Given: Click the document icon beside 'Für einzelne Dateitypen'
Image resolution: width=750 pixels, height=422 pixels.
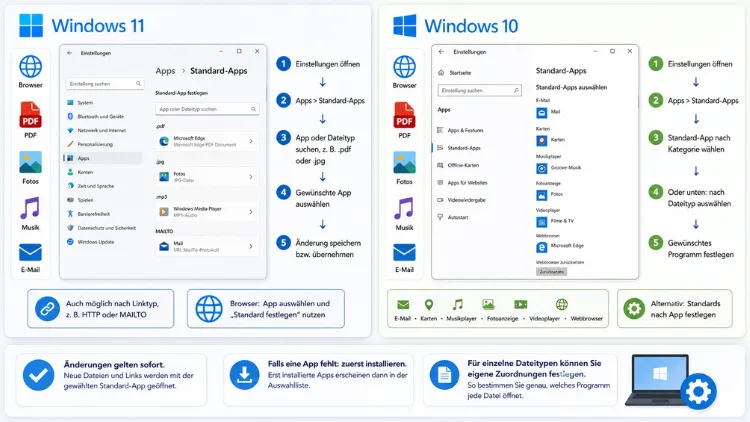Looking at the screenshot, I should coord(444,375).
